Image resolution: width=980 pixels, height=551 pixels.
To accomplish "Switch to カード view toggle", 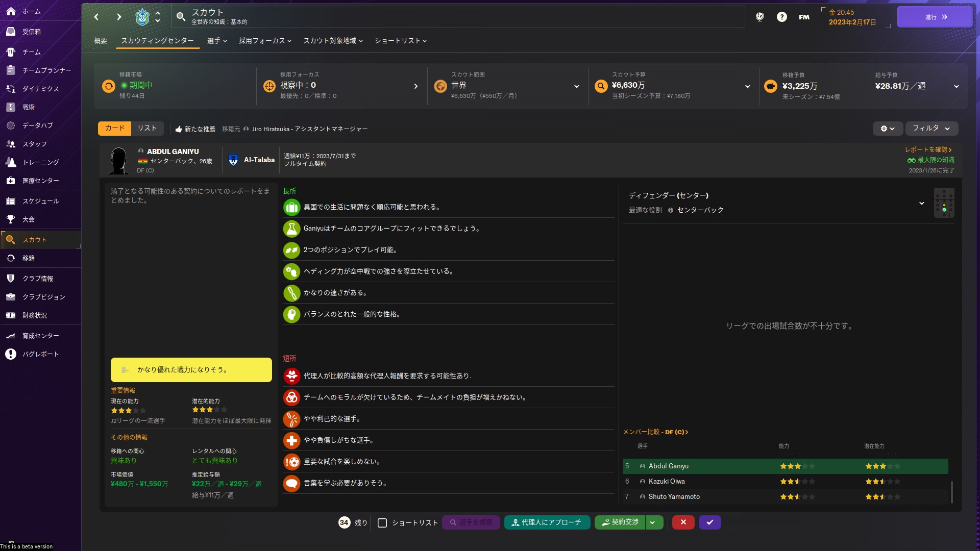I will 115,128.
